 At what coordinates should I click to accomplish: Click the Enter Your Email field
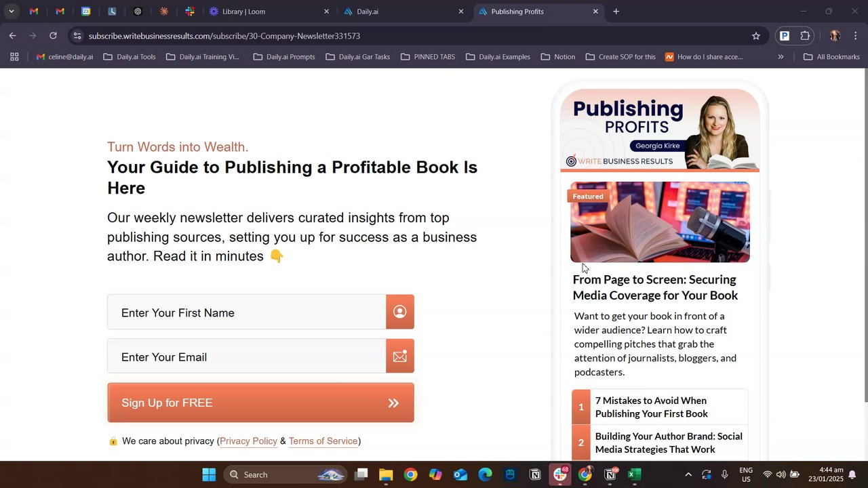[247, 357]
